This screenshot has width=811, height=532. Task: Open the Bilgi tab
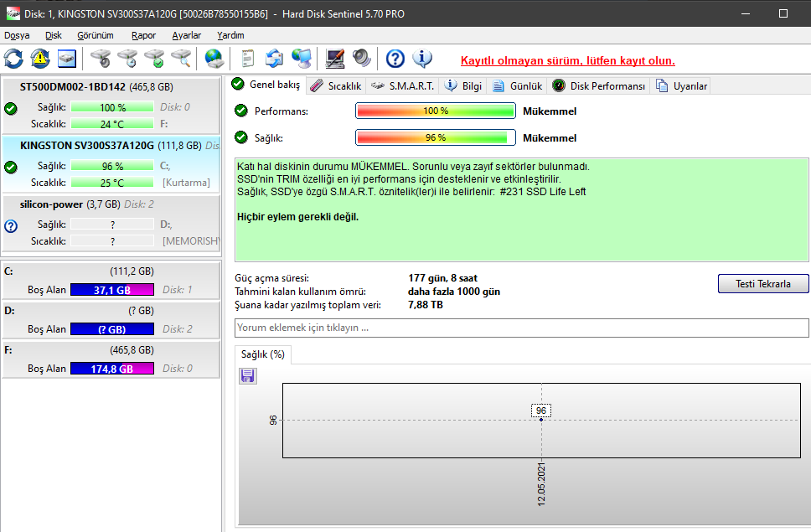coord(463,85)
